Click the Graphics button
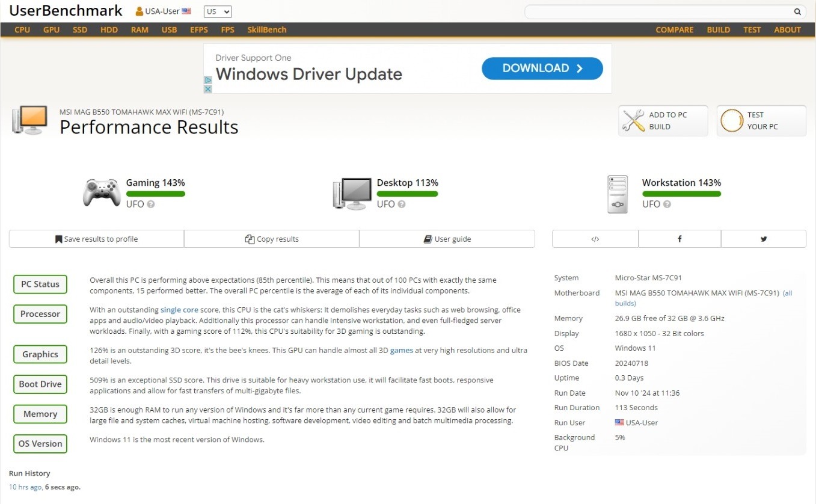 click(x=40, y=354)
